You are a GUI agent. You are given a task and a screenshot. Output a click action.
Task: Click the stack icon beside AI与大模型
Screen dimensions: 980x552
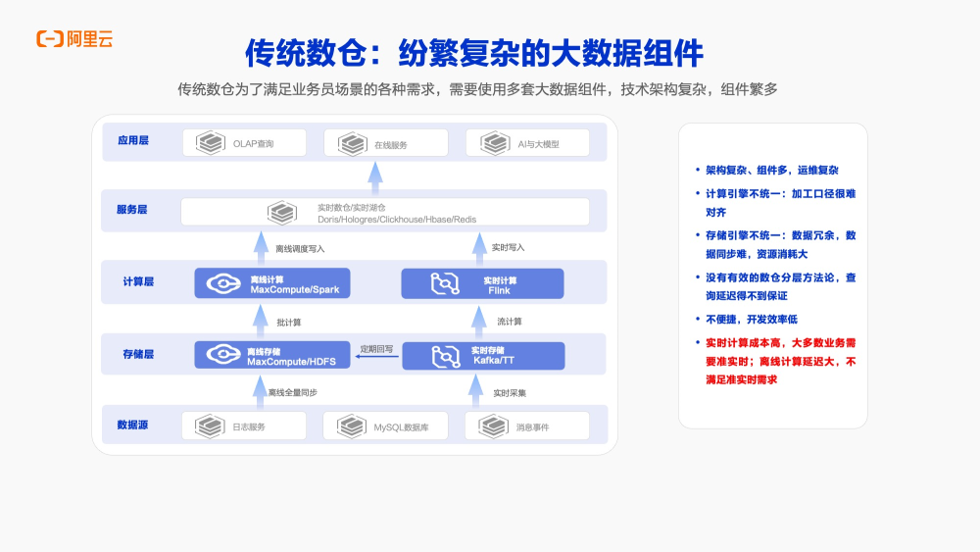click(x=495, y=144)
